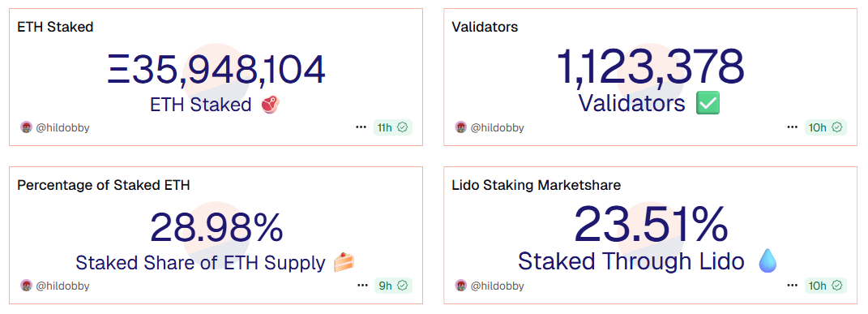Open the Validators card's three-dot menu
This screenshot has height=314, width=868.
pyautogui.click(x=792, y=127)
